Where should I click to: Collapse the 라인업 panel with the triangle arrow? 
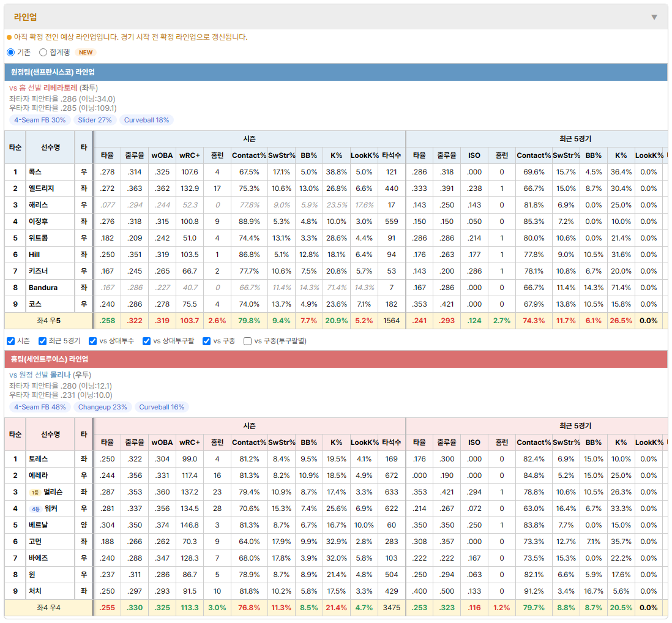(654, 17)
